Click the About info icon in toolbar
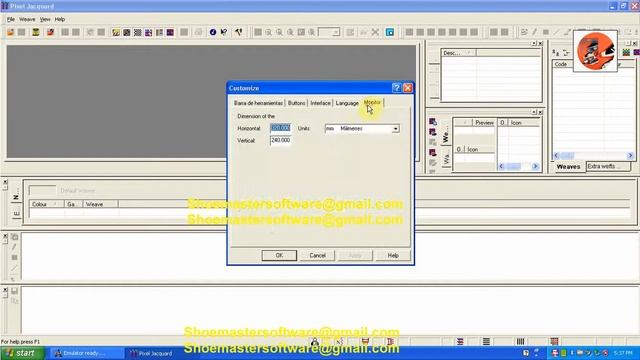Viewport: 640px width, 360px height. point(213,32)
